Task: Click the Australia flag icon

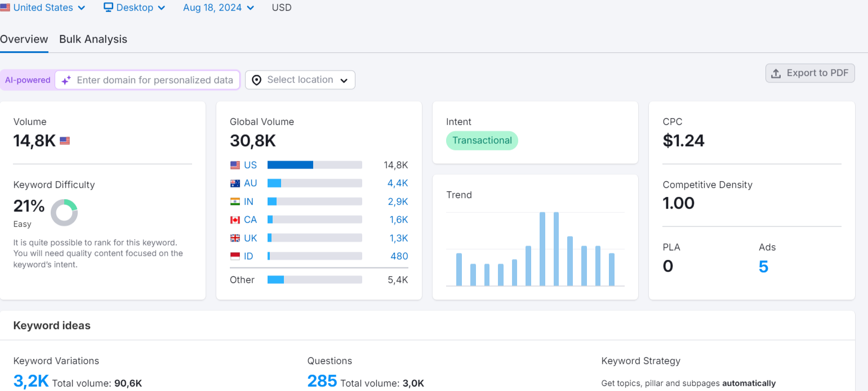Action: (235, 183)
